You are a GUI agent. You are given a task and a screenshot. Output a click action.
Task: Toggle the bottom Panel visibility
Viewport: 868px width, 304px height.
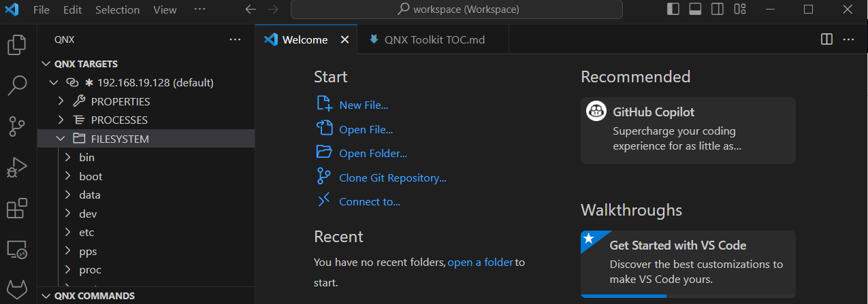[695, 10]
